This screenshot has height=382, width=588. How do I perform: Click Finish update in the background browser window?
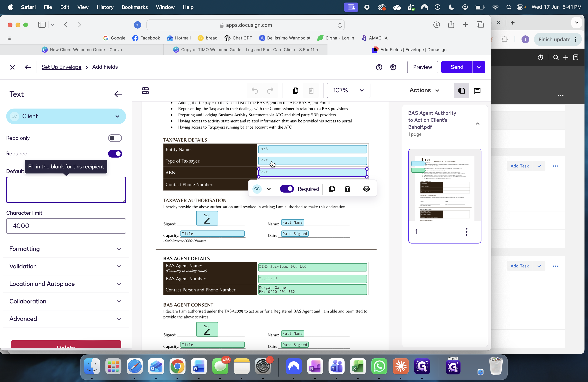coord(558,39)
